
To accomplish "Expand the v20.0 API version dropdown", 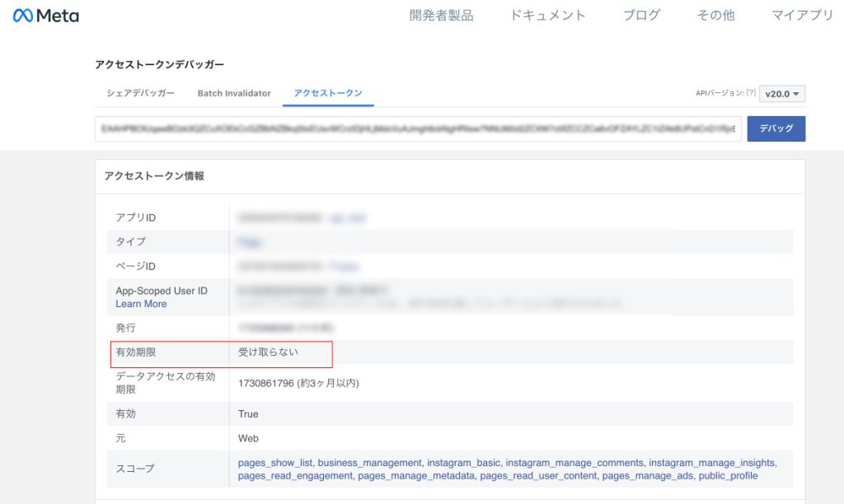I will click(x=782, y=94).
